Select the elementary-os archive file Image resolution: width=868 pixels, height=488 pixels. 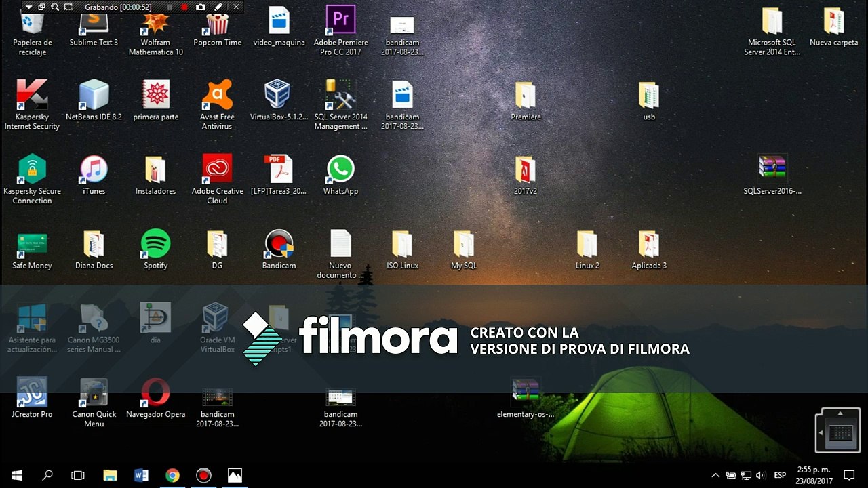point(526,399)
